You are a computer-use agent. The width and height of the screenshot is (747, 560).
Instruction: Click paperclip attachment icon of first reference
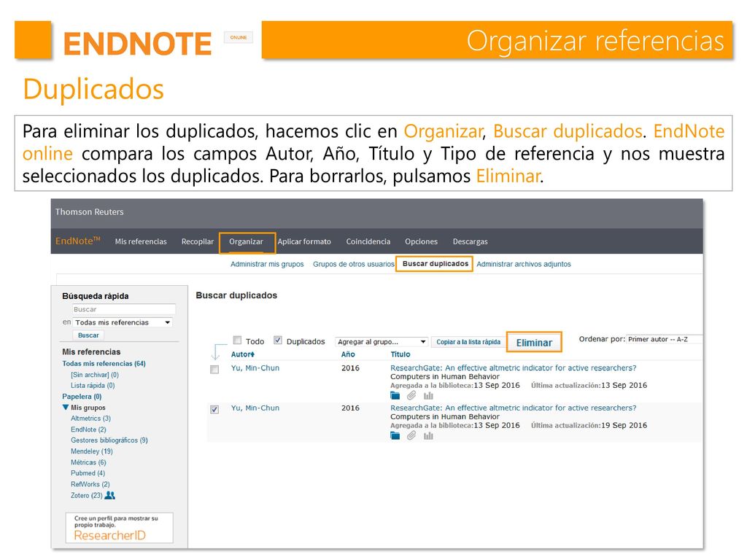[411, 395]
